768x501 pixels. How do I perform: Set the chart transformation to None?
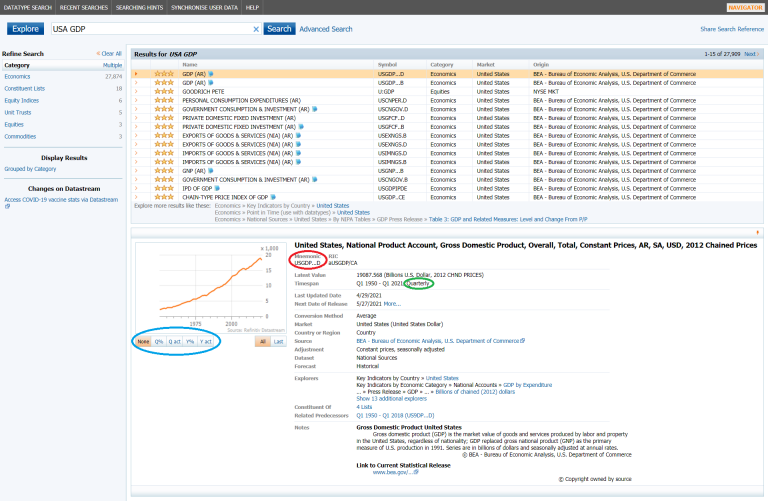pos(143,341)
